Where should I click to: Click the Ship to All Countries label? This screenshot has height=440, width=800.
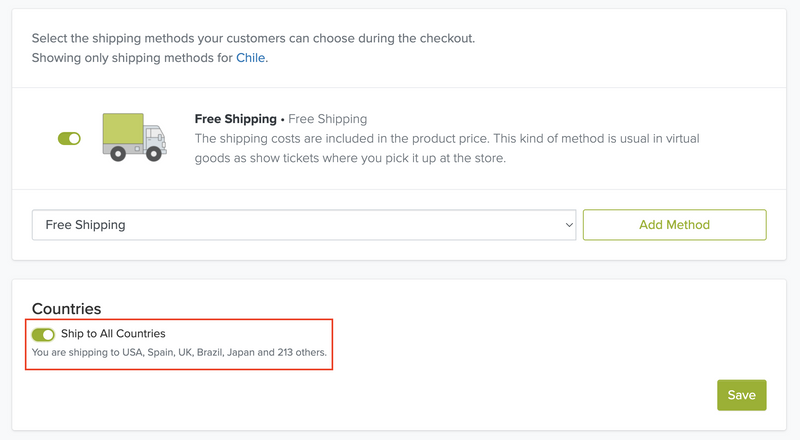pyautogui.click(x=113, y=333)
